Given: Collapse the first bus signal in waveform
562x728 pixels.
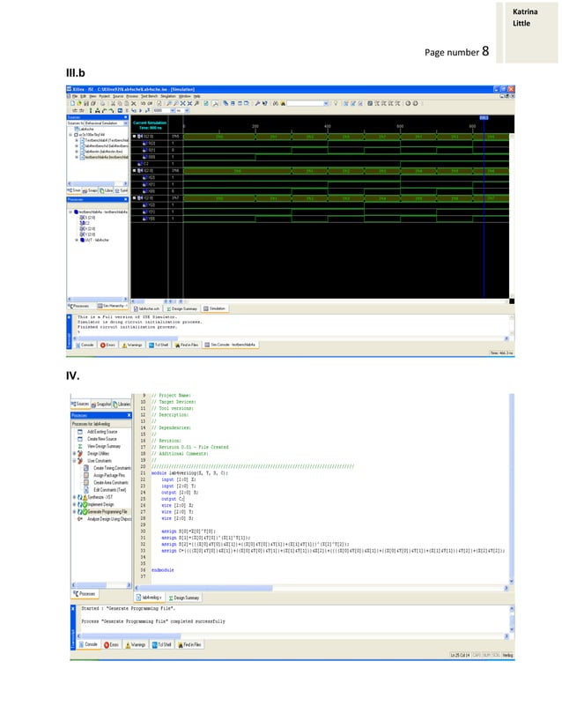Looking at the screenshot, I should (135, 137).
